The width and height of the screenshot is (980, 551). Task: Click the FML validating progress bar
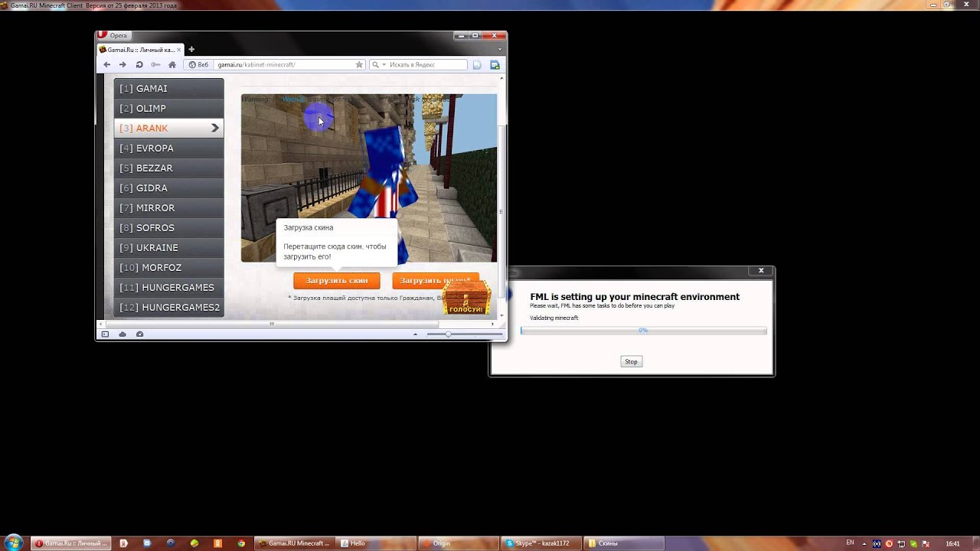643,331
